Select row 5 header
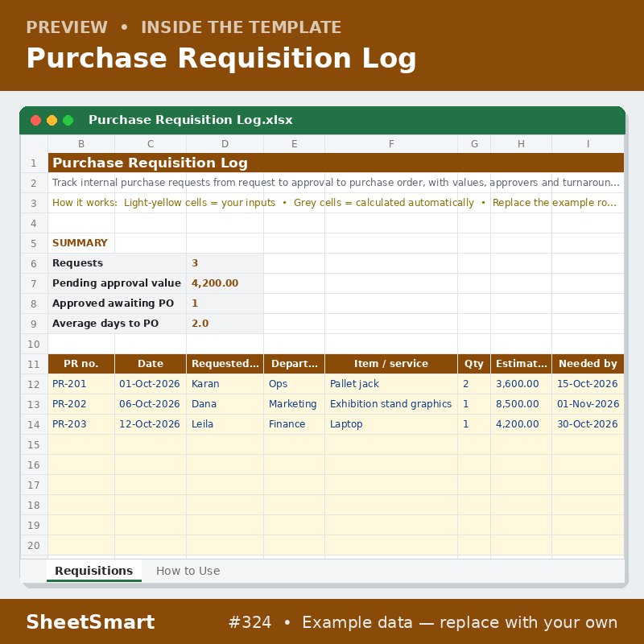 (34, 244)
